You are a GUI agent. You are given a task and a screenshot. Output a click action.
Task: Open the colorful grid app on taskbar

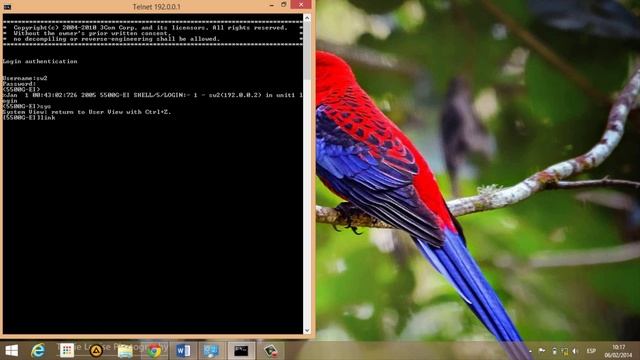tap(67, 350)
